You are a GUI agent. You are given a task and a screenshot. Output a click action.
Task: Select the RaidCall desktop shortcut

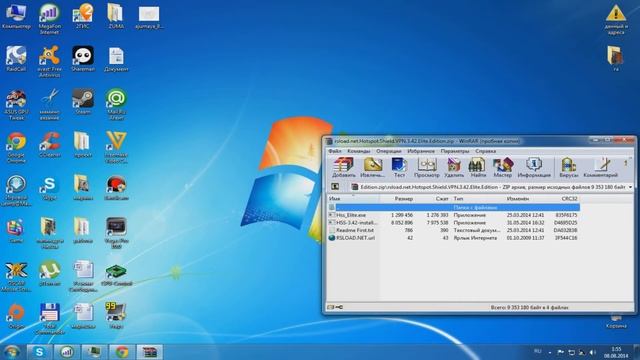(16, 59)
